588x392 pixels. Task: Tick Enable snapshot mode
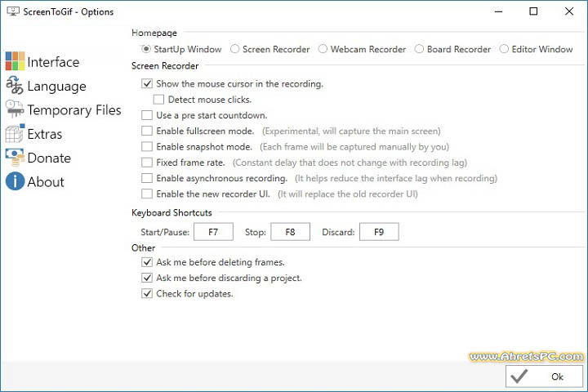[147, 146]
